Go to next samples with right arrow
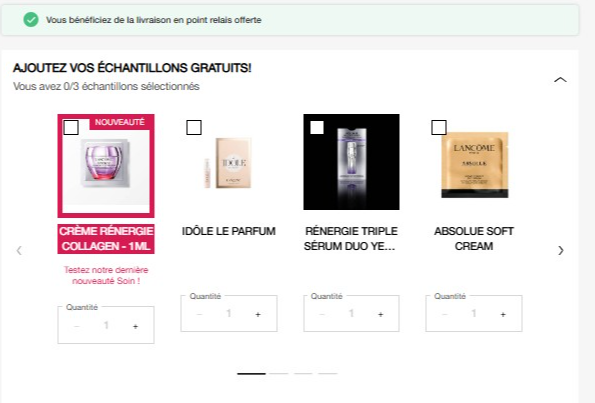Screen dimensions: 595x403 (x=561, y=250)
